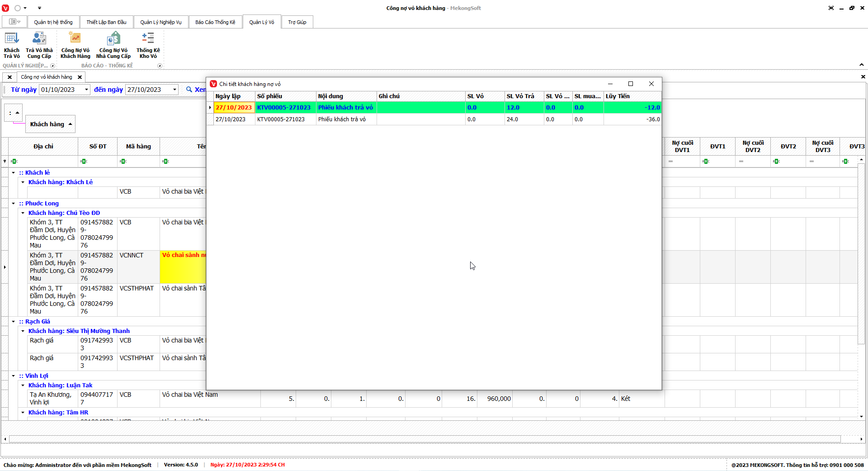The height and width of the screenshot is (471, 868).
Task: Select the Quản Lý Vỏ ribbon tab
Action: point(261,22)
